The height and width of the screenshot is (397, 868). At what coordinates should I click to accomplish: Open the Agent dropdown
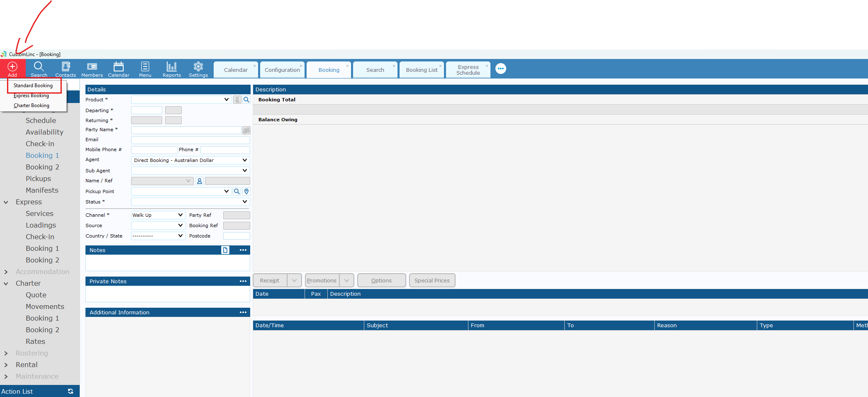point(245,160)
